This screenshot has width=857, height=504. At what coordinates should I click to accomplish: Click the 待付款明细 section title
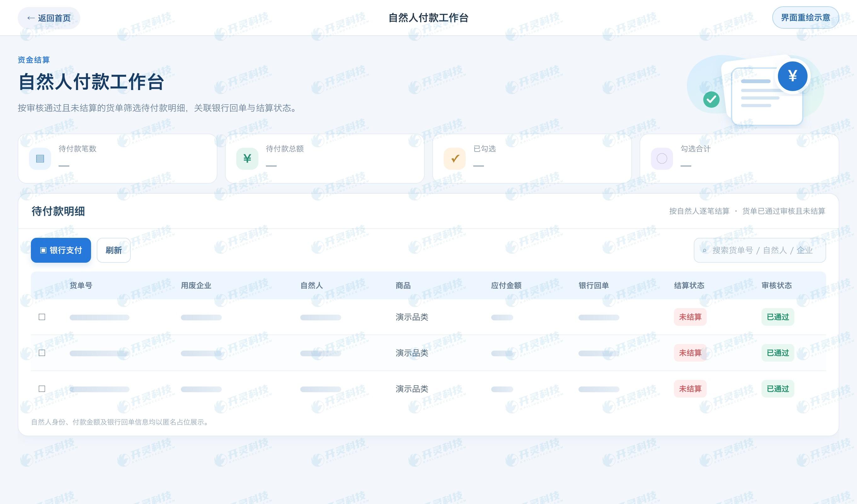coord(58,211)
